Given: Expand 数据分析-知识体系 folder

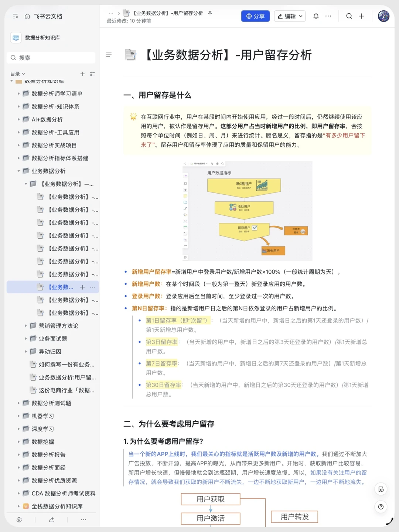Looking at the screenshot, I should click(x=18, y=107).
